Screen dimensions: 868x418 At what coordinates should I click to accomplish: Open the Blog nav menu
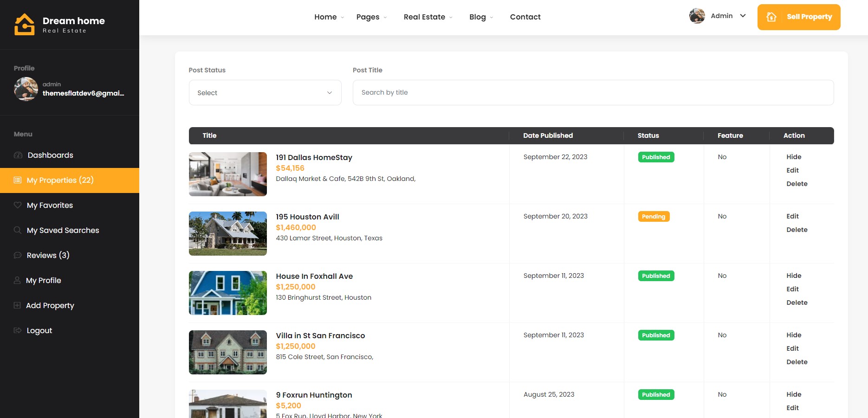477,17
